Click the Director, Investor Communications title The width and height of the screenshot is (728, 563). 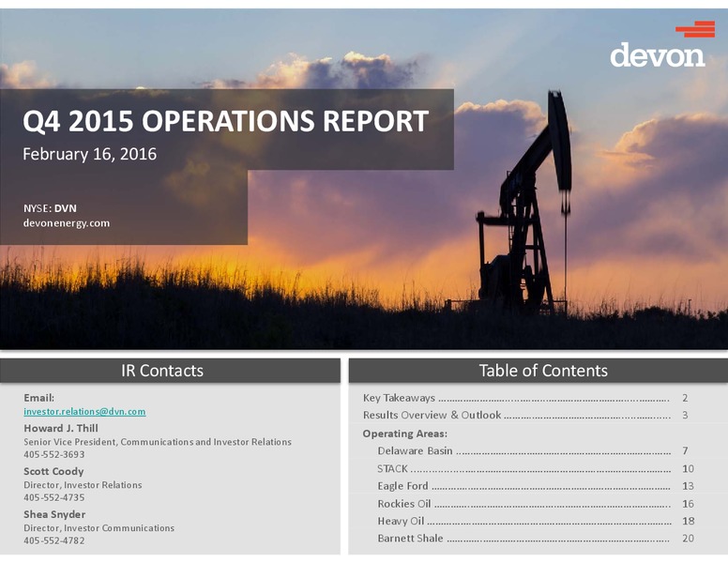pyautogui.click(x=99, y=528)
